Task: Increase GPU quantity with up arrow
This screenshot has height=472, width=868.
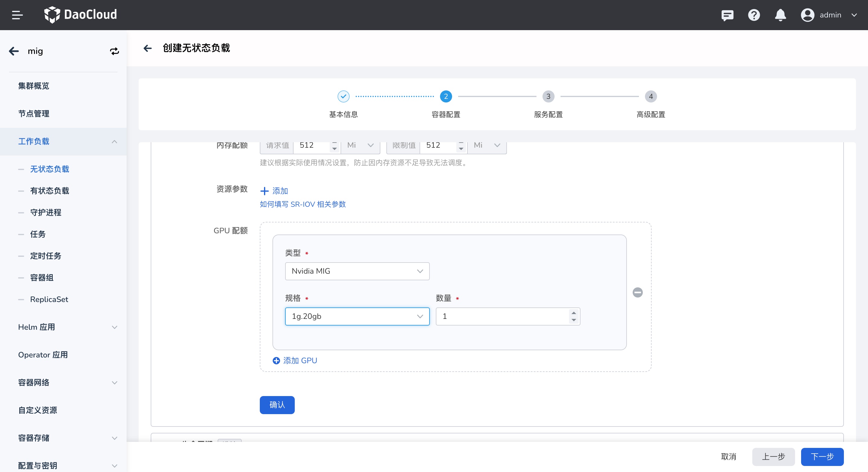Action: tap(574, 313)
